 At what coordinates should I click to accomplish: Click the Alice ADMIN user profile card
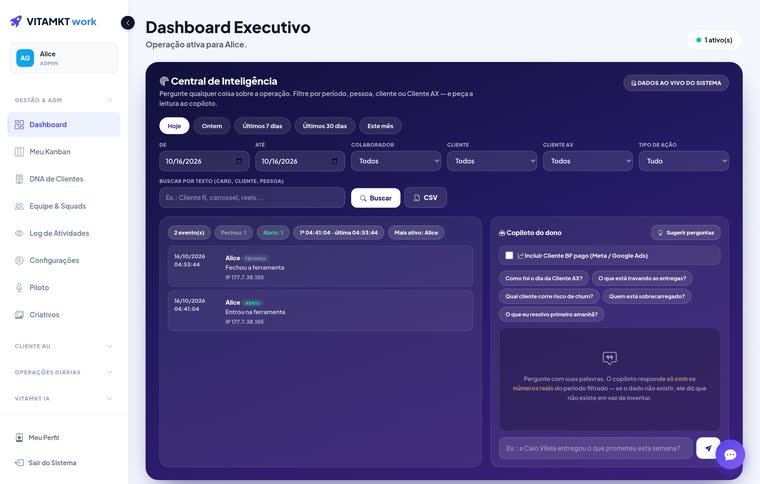[63, 58]
